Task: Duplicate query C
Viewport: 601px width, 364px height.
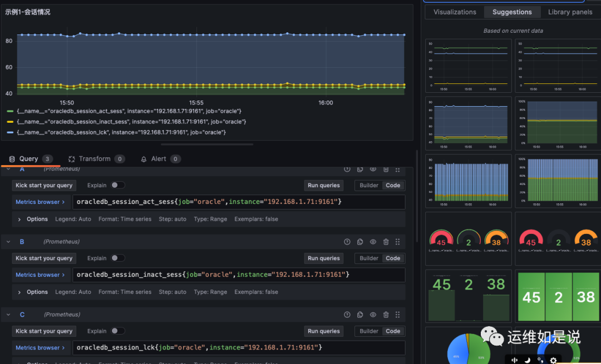Action: 360,315
